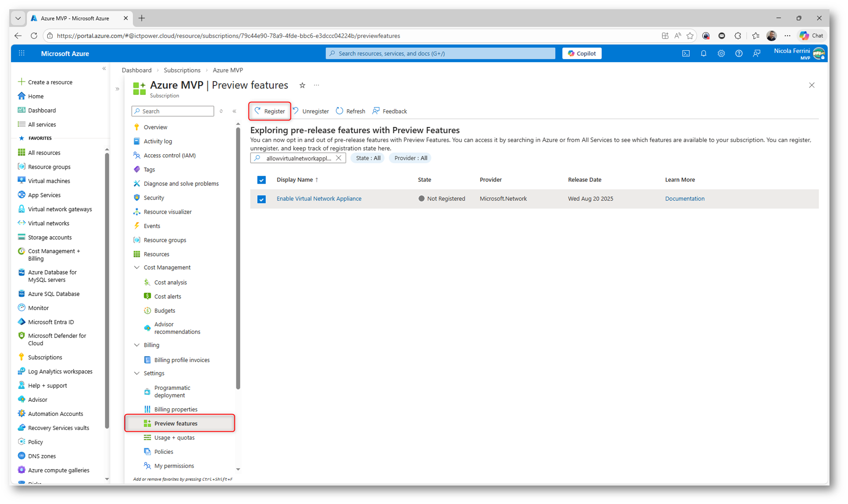Toggle the select-all checkbox in header
This screenshot has height=504, width=848.
[261, 180]
